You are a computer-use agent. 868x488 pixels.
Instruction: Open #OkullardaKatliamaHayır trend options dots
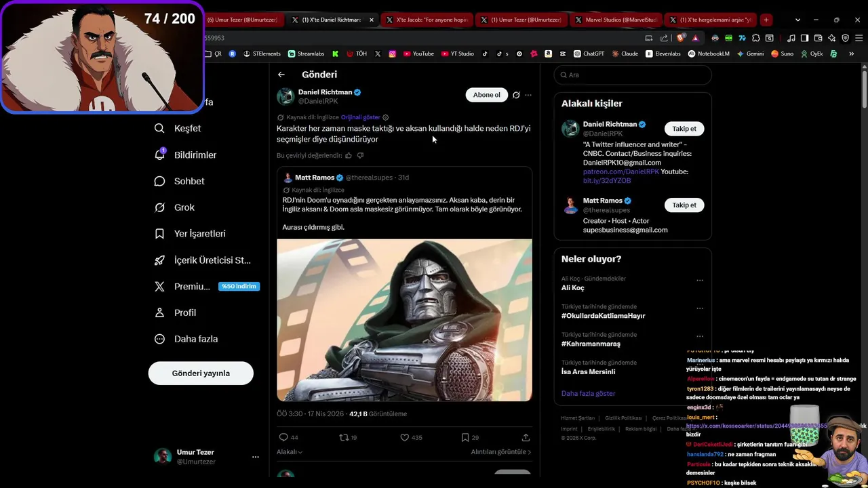pyautogui.click(x=700, y=308)
